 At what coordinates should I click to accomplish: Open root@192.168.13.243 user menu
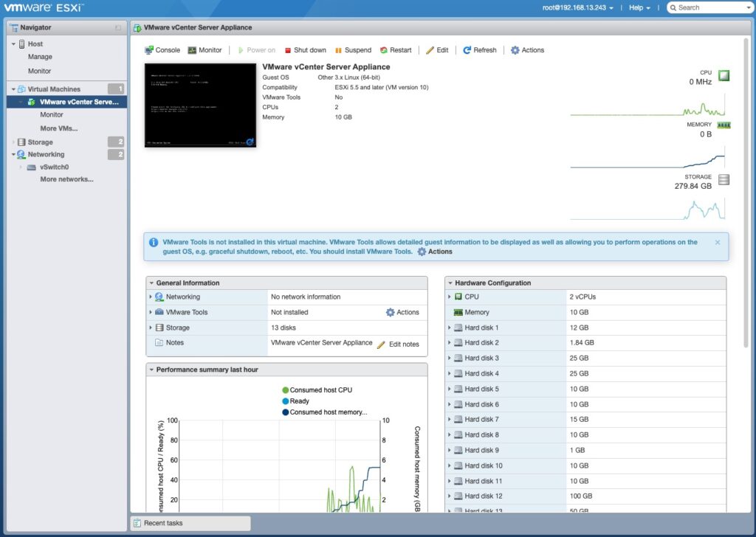pos(577,7)
